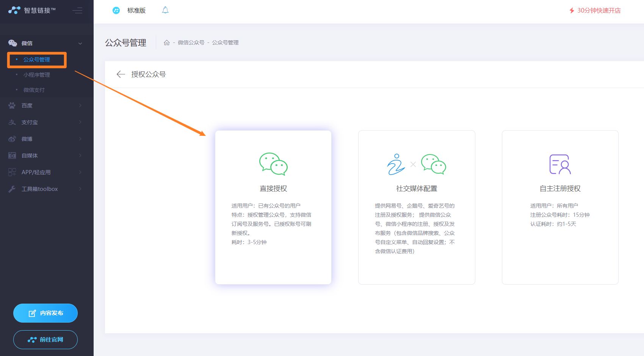Open 小程序管理 menu item

pos(37,75)
